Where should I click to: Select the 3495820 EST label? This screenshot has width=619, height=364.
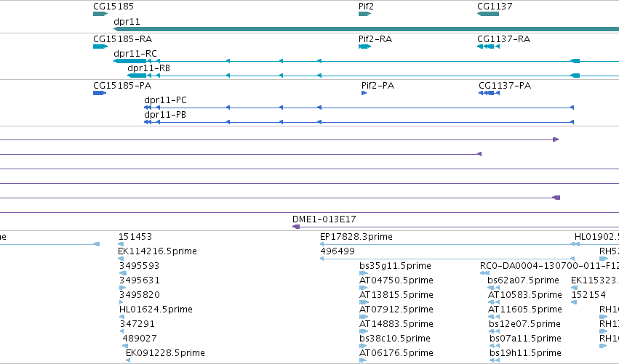point(140,295)
